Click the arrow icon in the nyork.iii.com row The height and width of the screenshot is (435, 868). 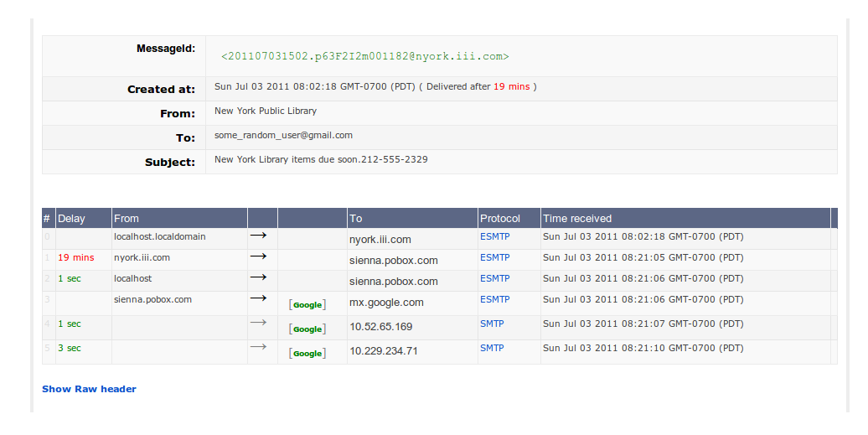click(259, 256)
